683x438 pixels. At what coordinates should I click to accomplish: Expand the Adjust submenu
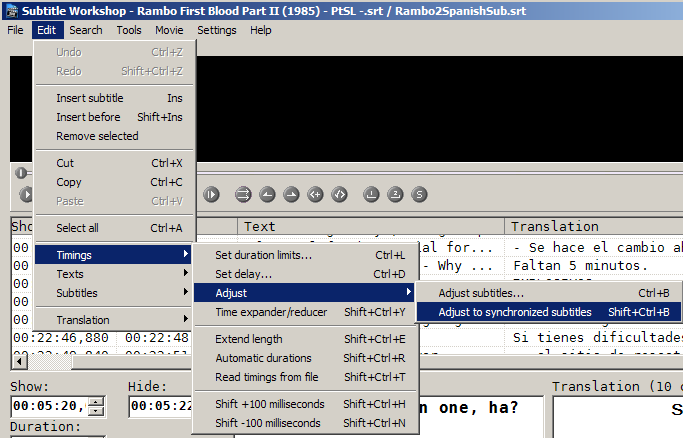[305, 293]
